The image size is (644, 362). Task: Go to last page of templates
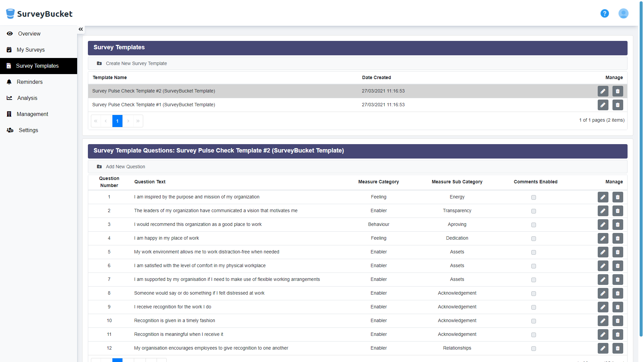coord(138,121)
